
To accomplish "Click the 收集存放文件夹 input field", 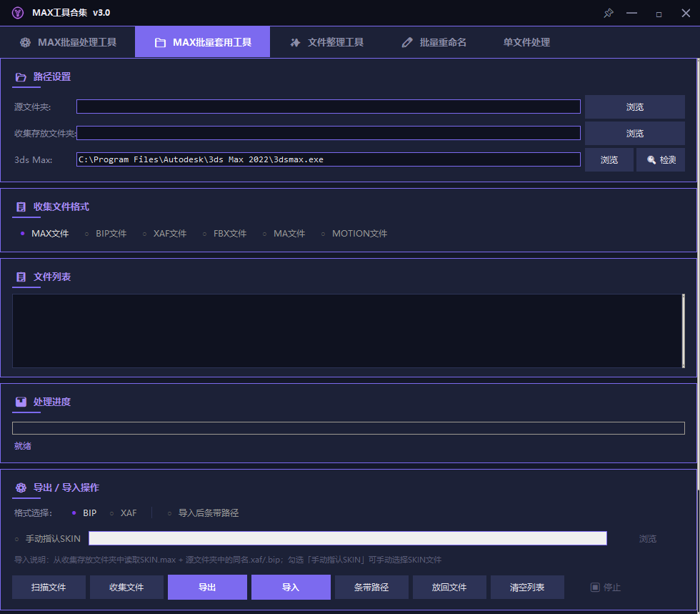I will pyautogui.click(x=328, y=133).
